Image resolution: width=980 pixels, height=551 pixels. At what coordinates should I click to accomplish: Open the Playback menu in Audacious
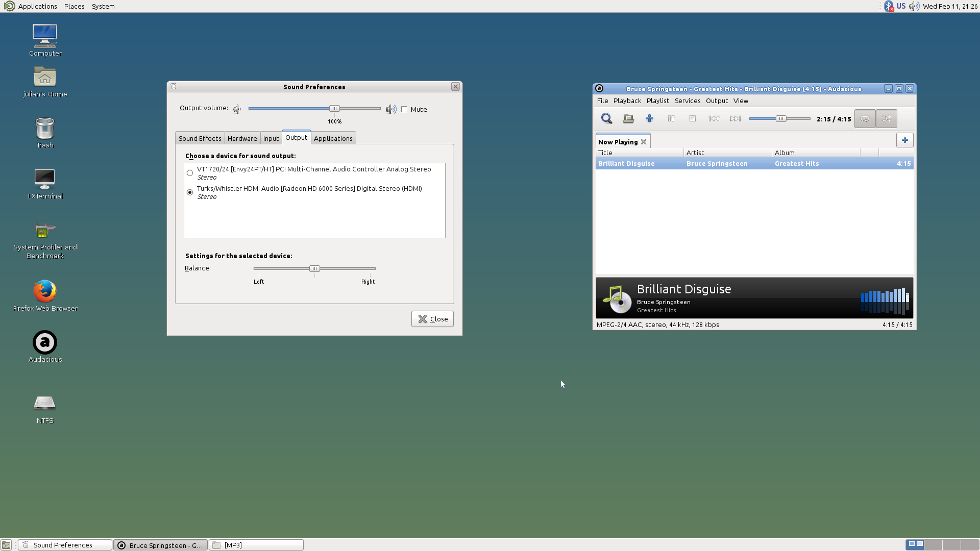pyautogui.click(x=627, y=101)
